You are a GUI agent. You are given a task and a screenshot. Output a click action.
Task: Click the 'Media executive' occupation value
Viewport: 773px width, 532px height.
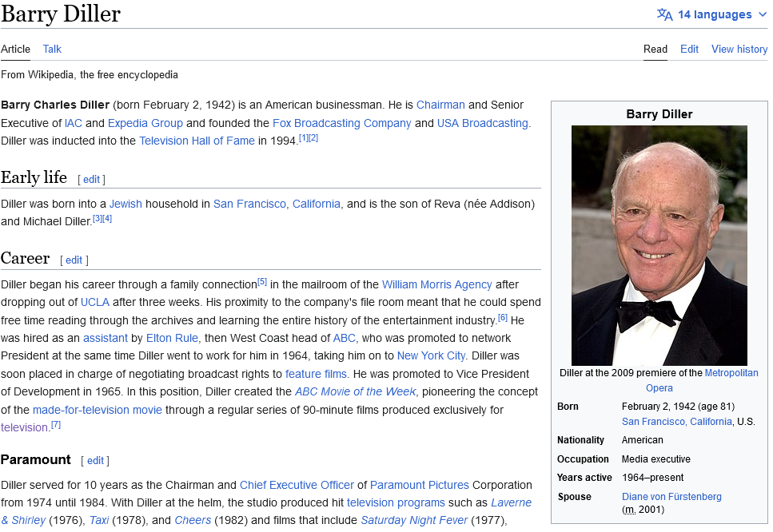(656, 459)
